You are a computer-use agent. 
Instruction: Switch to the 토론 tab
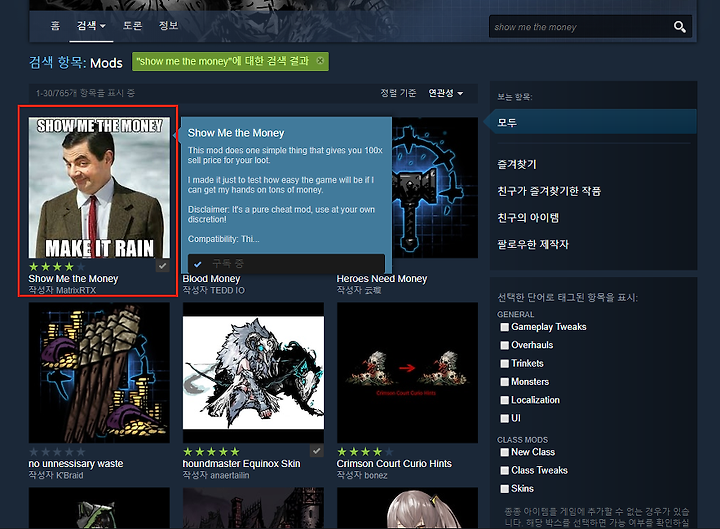point(132,26)
